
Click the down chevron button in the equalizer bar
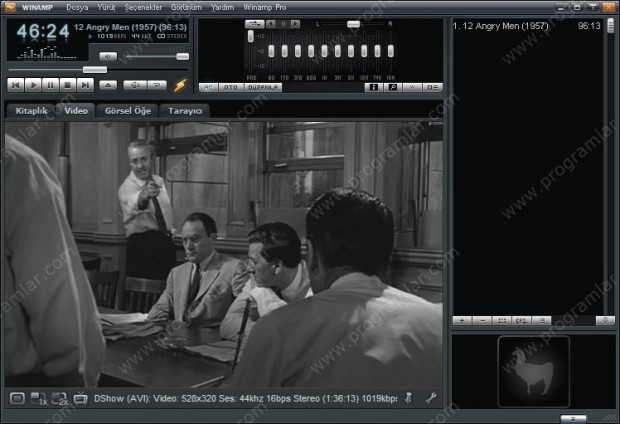(412, 87)
